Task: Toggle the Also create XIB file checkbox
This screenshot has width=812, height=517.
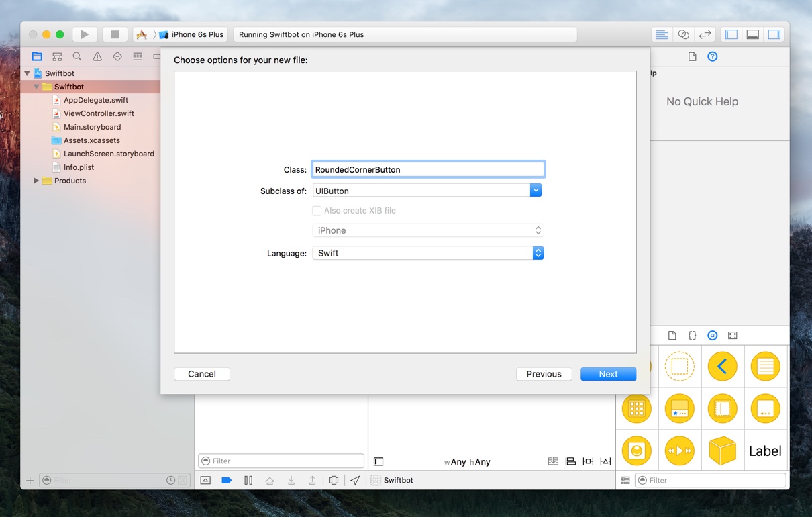Action: point(317,211)
